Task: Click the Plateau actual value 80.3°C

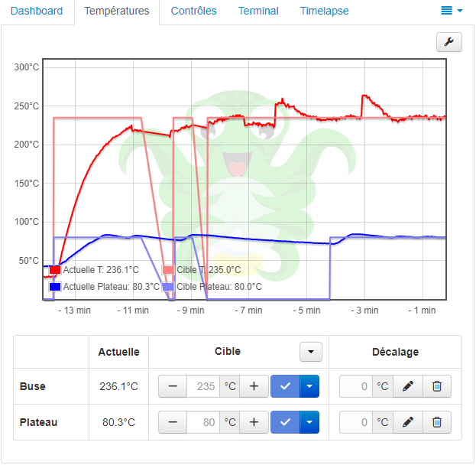Action: 118,422
